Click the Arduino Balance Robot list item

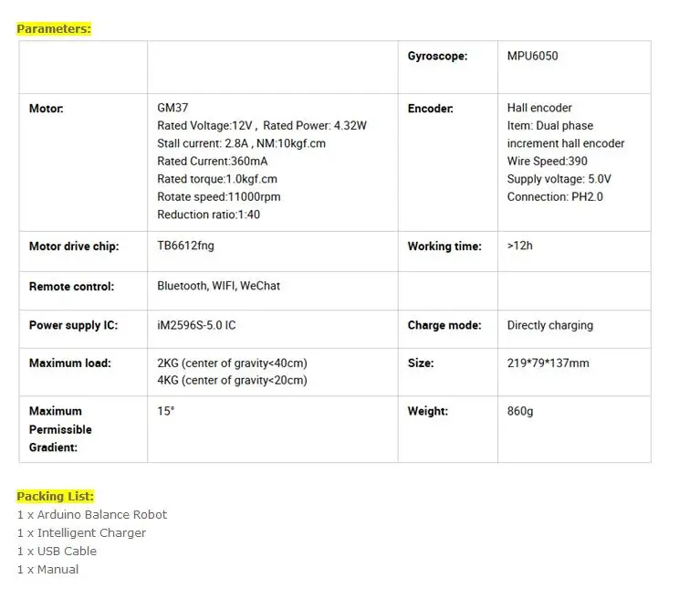pos(92,514)
